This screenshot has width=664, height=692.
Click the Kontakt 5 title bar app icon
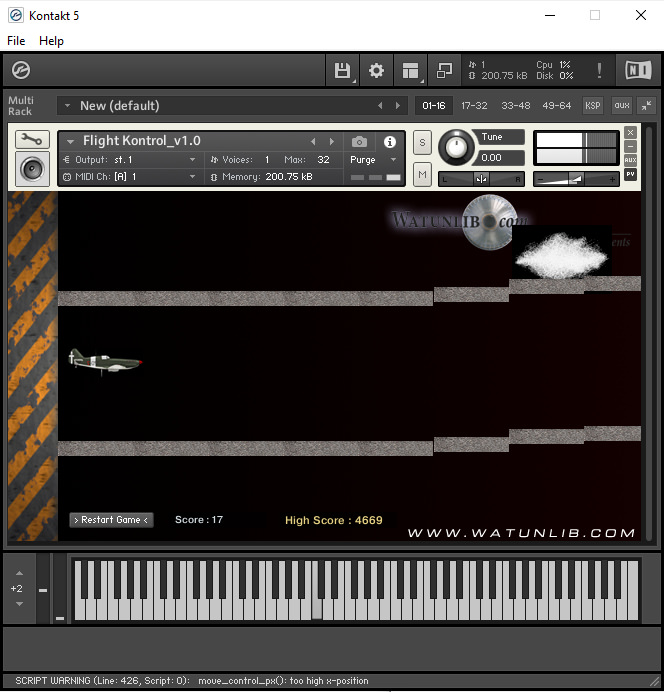pos(16,15)
